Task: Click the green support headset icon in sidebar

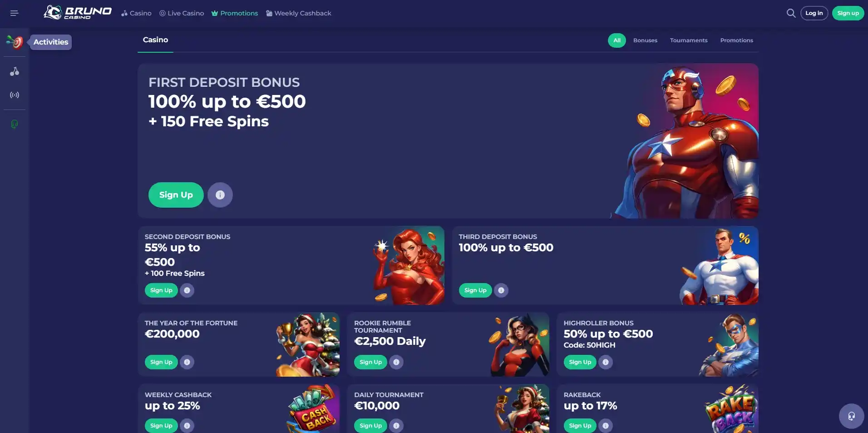Action: click(x=15, y=124)
